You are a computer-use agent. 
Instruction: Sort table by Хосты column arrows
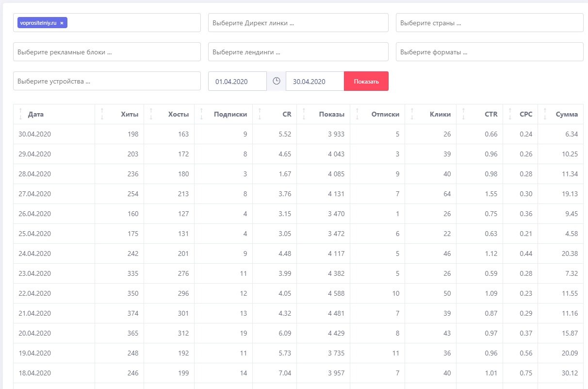pos(151,114)
